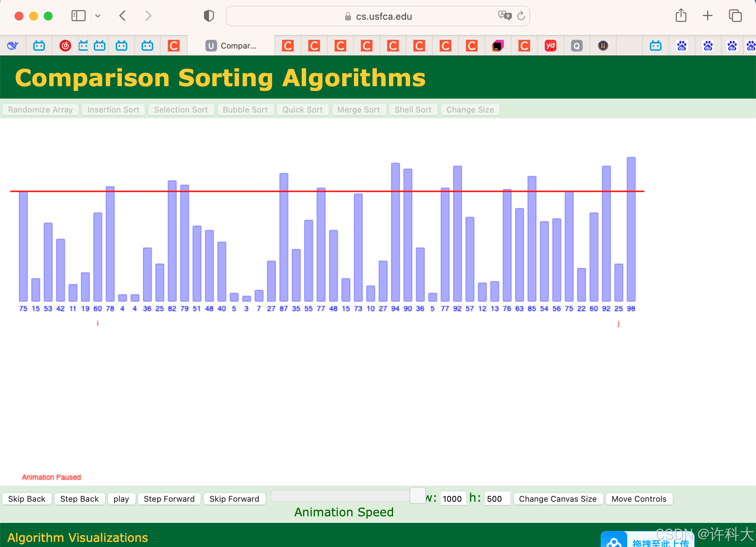Click the translate page icon

(x=505, y=16)
